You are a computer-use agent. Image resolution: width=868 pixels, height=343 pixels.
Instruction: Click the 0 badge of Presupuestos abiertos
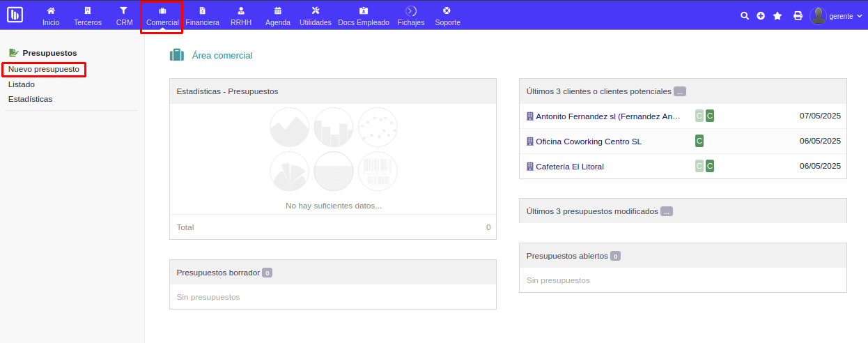615,256
